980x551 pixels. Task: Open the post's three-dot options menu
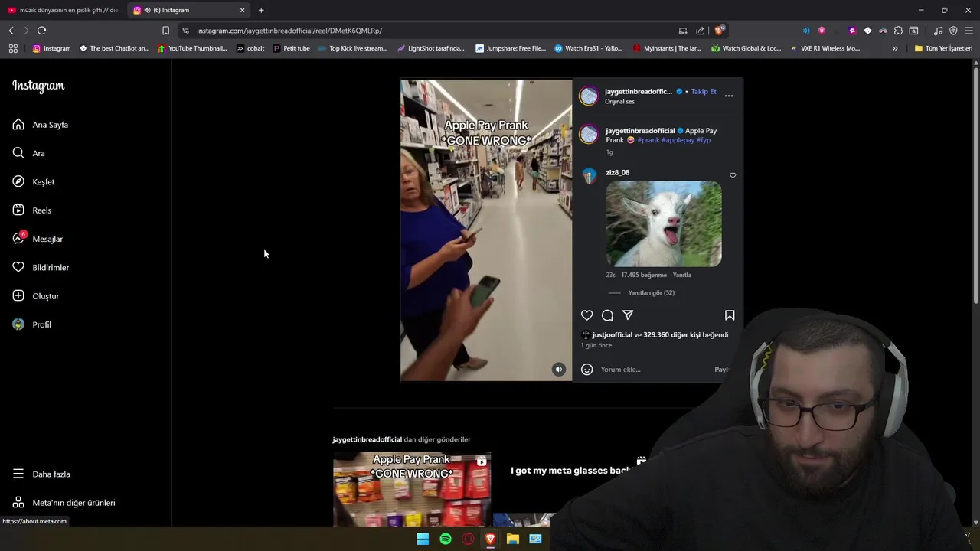pos(729,96)
